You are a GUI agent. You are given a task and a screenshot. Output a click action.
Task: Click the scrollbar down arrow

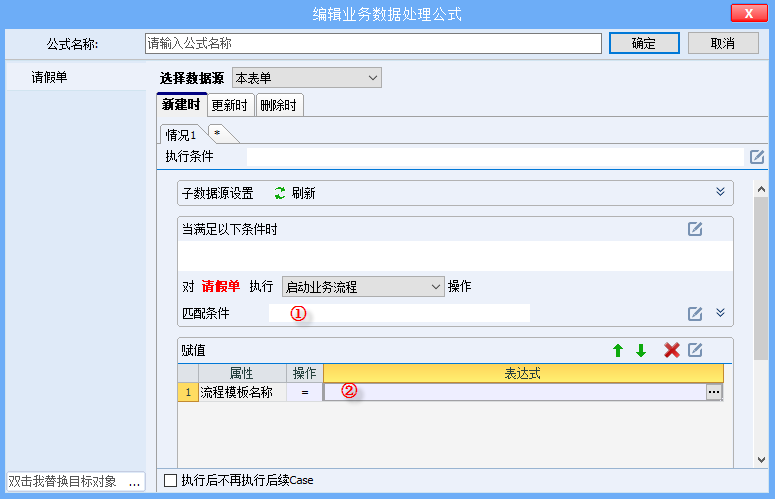(x=761, y=459)
